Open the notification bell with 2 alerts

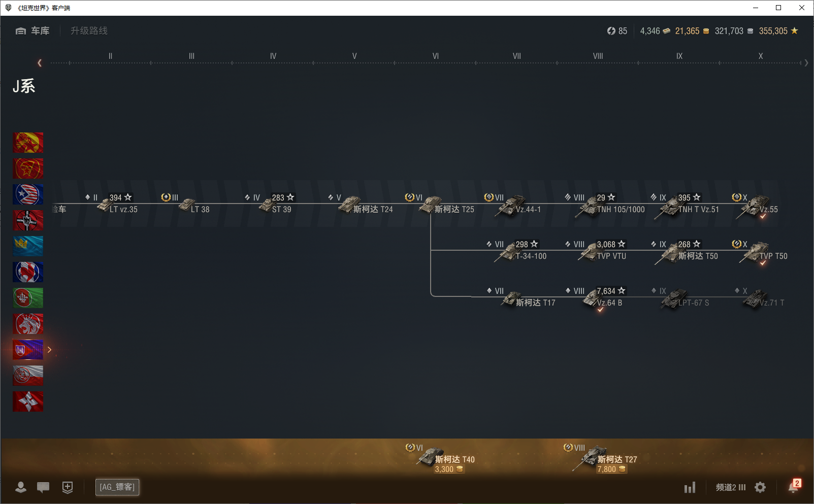click(794, 486)
